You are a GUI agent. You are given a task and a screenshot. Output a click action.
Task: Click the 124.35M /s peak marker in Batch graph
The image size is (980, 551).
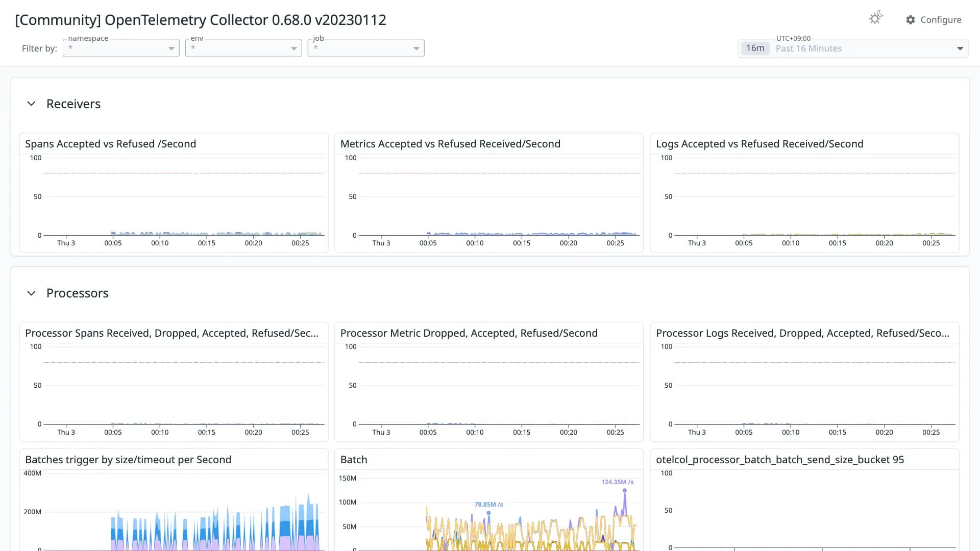tap(624, 490)
